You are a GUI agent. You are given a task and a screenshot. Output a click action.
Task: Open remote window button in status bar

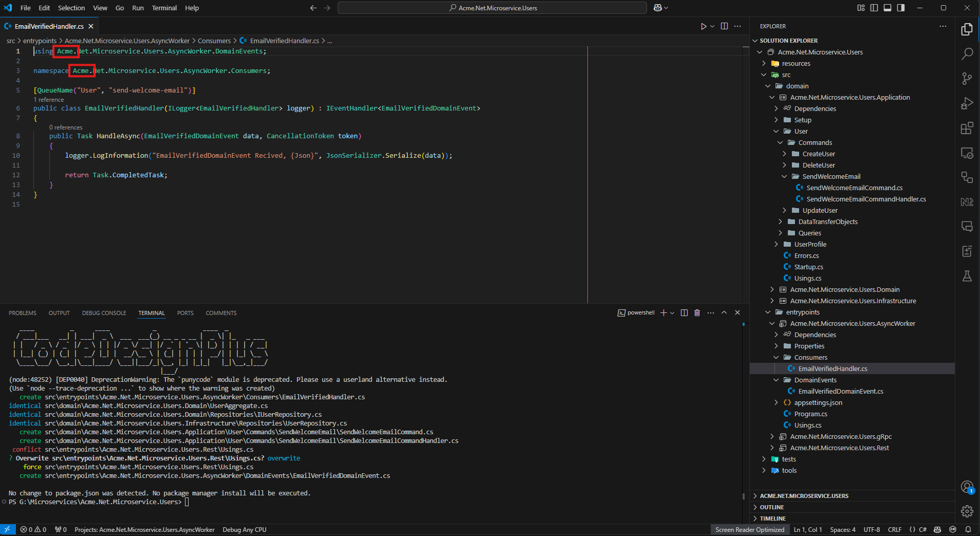tap(7, 529)
